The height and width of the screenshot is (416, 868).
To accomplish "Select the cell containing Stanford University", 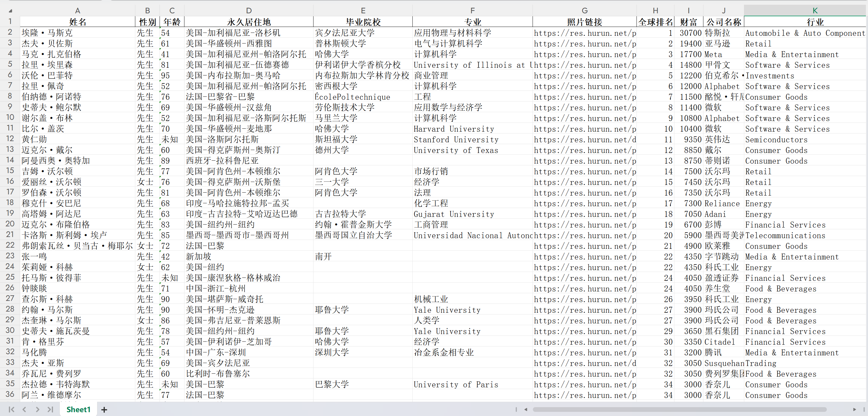I will [x=472, y=139].
